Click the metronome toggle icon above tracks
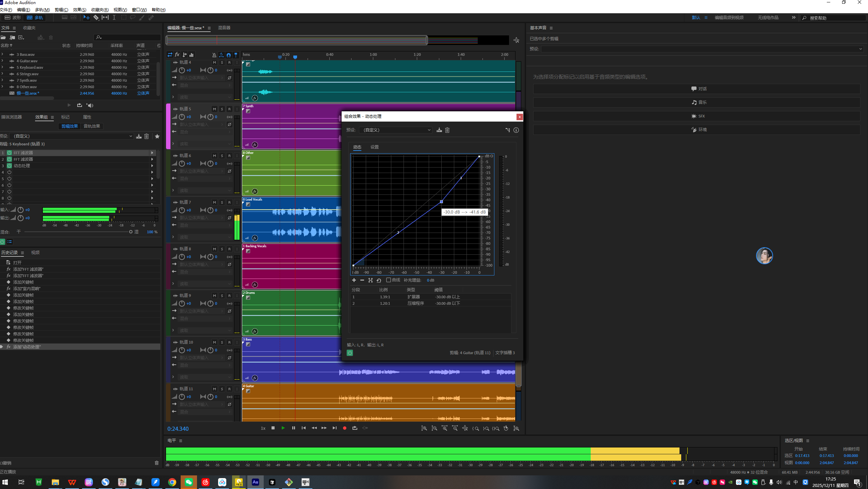 [x=214, y=55]
